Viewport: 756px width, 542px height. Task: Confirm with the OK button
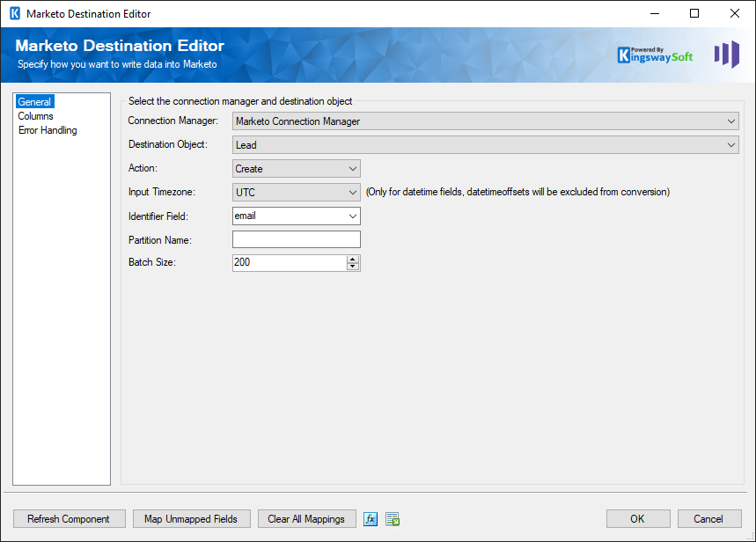638,519
